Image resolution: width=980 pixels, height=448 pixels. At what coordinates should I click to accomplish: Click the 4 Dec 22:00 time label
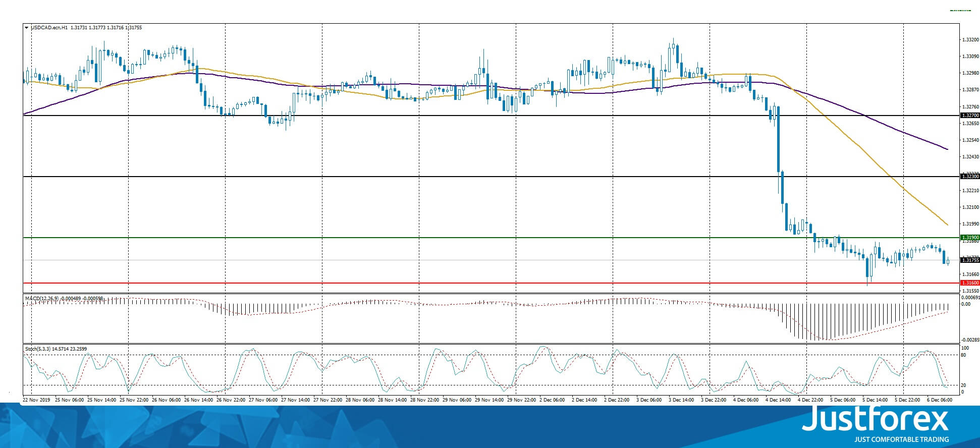[811, 400]
